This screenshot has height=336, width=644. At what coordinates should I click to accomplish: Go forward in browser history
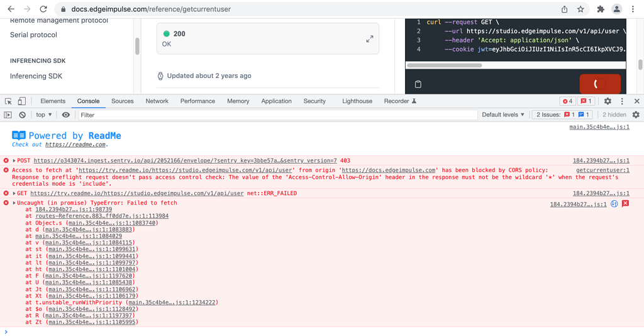tap(27, 9)
